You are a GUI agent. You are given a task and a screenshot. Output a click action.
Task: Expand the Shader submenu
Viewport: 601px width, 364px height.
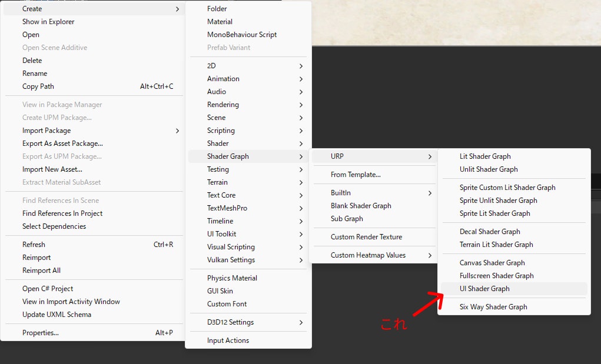click(x=248, y=143)
